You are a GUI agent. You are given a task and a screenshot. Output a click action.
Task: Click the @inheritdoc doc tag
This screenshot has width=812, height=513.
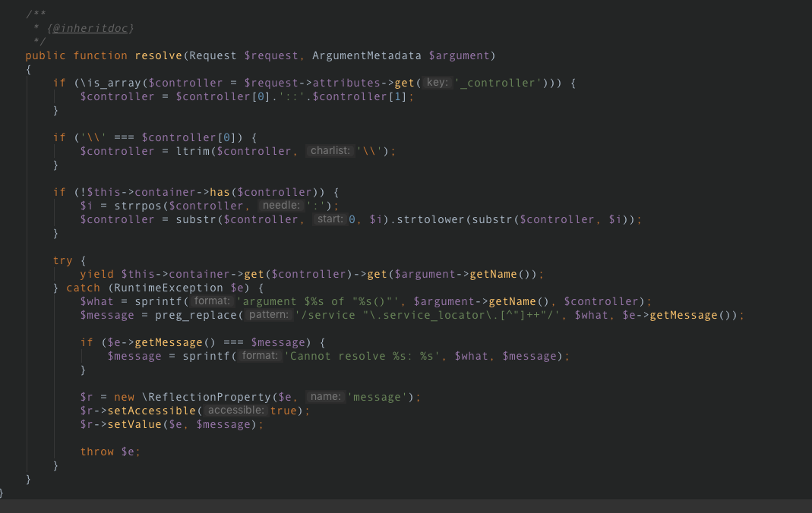pos(90,28)
